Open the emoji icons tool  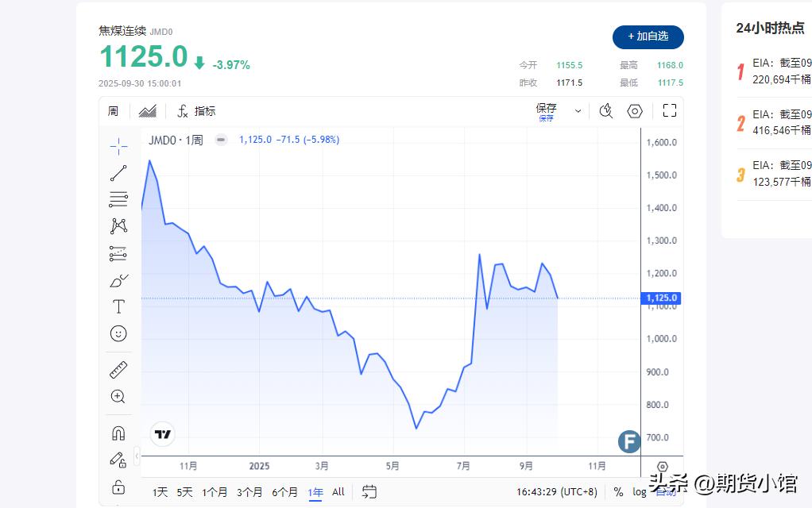pos(118,334)
